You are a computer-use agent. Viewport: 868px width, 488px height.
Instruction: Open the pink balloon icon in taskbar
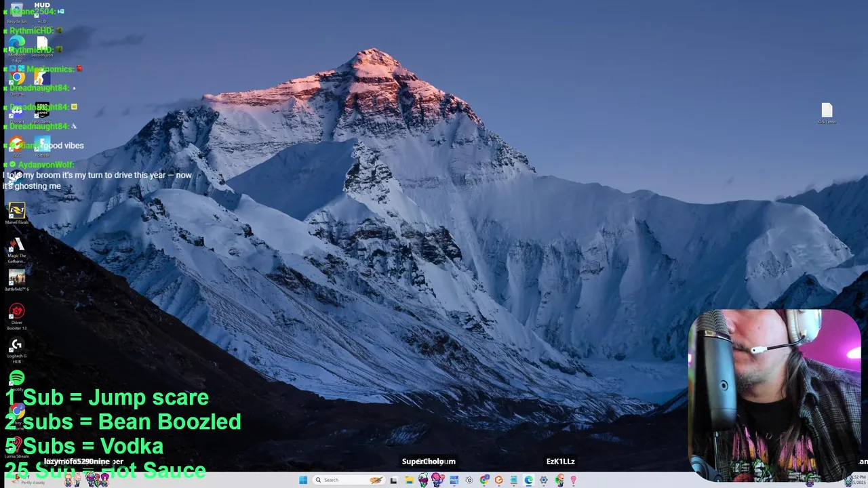[574, 480]
